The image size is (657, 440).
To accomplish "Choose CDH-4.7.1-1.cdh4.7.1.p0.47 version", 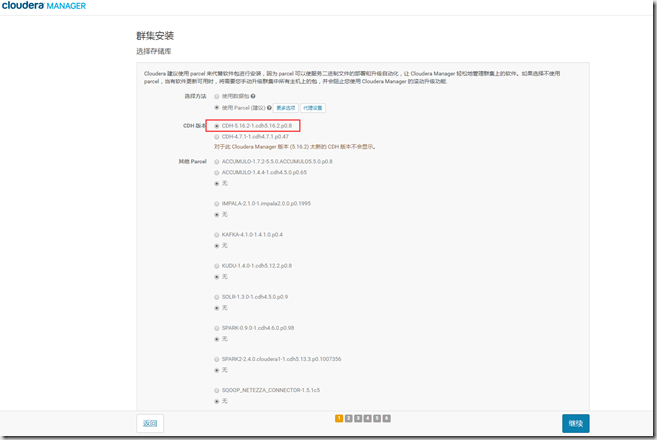I will 217,137.
